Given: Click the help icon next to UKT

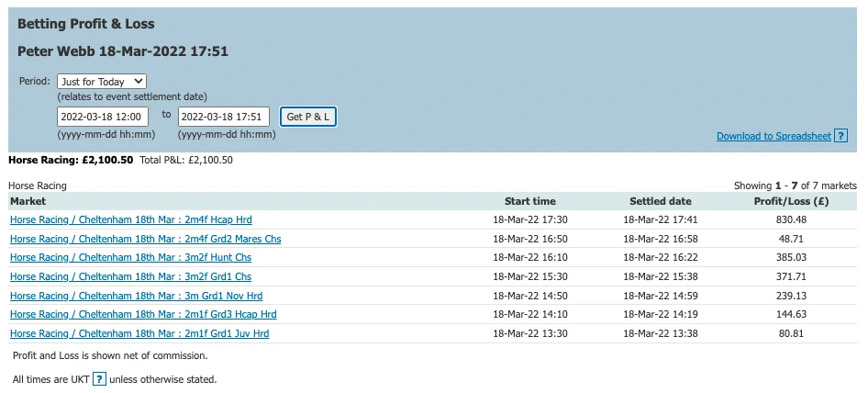Looking at the screenshot, I should (99, 380).
